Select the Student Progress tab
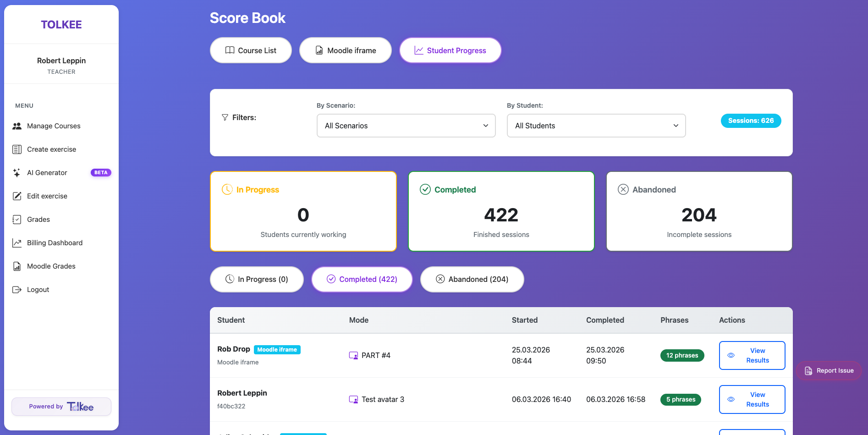 [x=450, y=50]
